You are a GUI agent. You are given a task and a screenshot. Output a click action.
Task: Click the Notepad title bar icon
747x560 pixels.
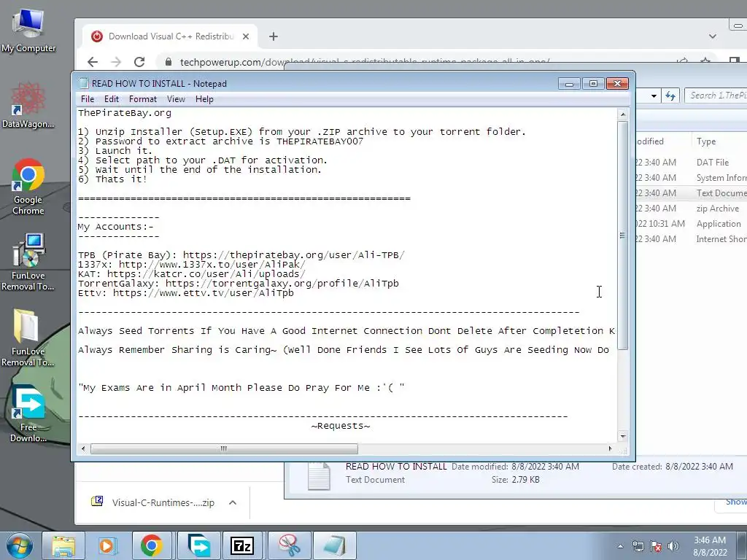(x=84, y=83)
